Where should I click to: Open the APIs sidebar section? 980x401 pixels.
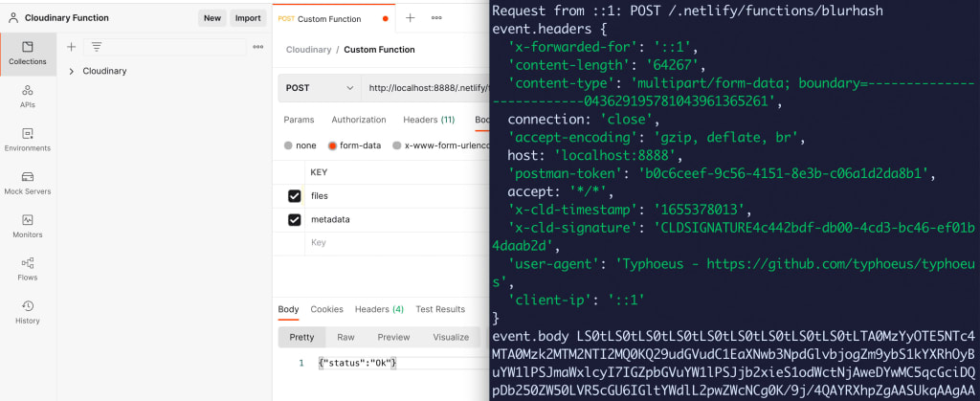point(28,97)
